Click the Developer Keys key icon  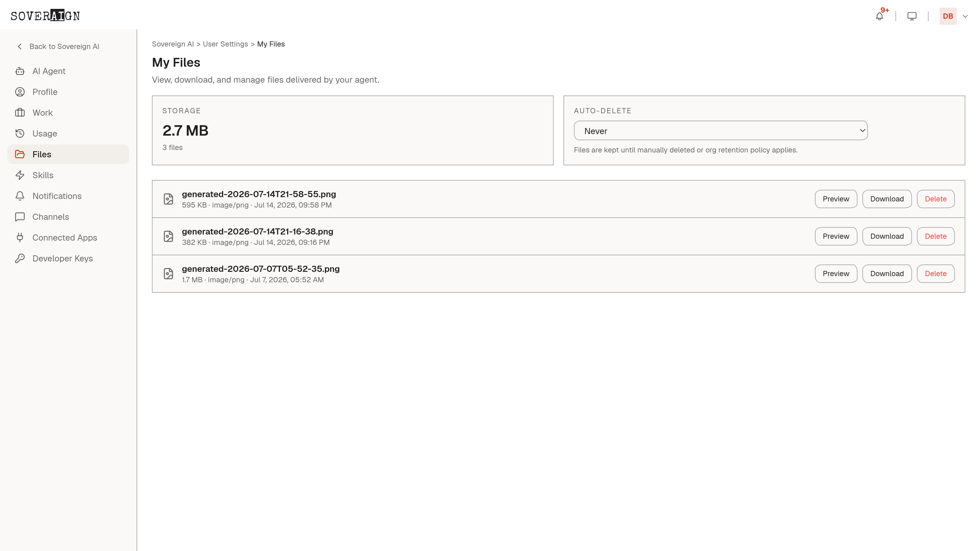[20, 259]
